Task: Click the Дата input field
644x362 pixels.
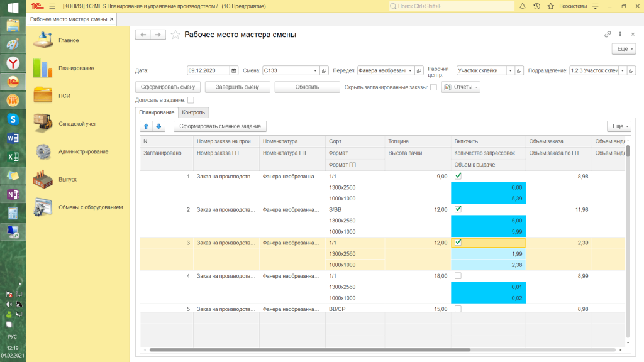Action: 208,70
